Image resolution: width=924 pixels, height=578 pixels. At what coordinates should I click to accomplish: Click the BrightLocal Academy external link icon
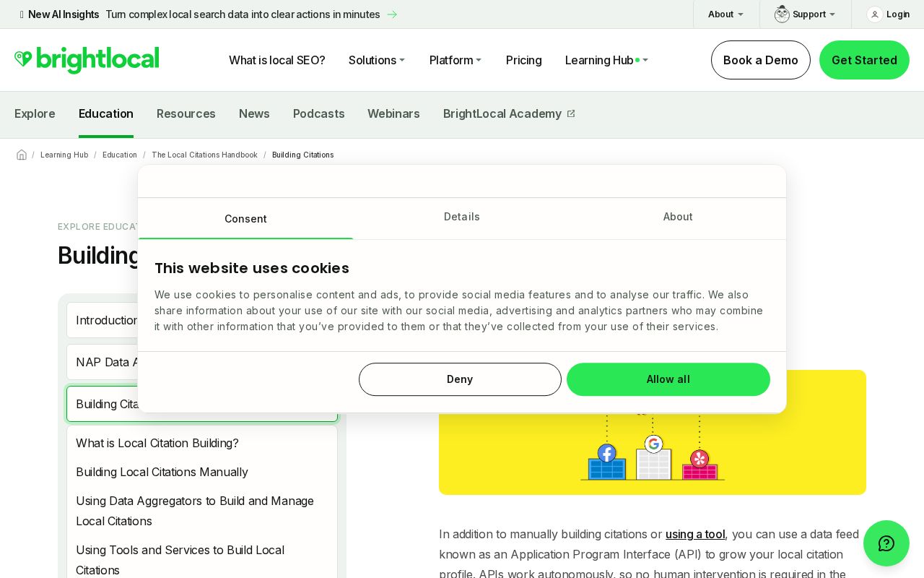point(571,113)
